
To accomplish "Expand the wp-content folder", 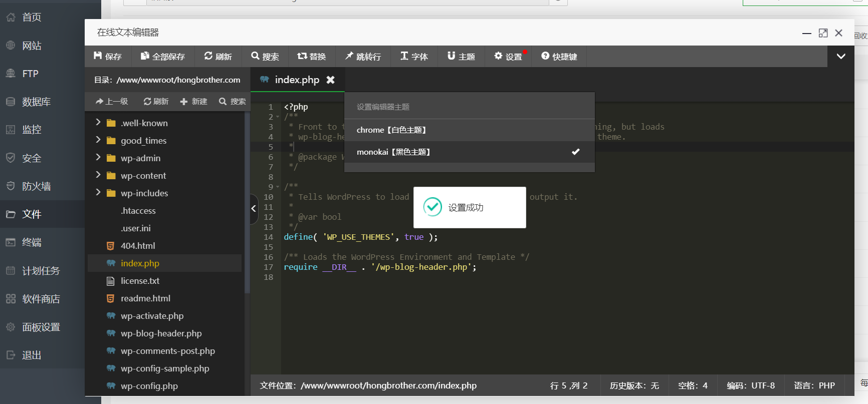I will (98, 175).
